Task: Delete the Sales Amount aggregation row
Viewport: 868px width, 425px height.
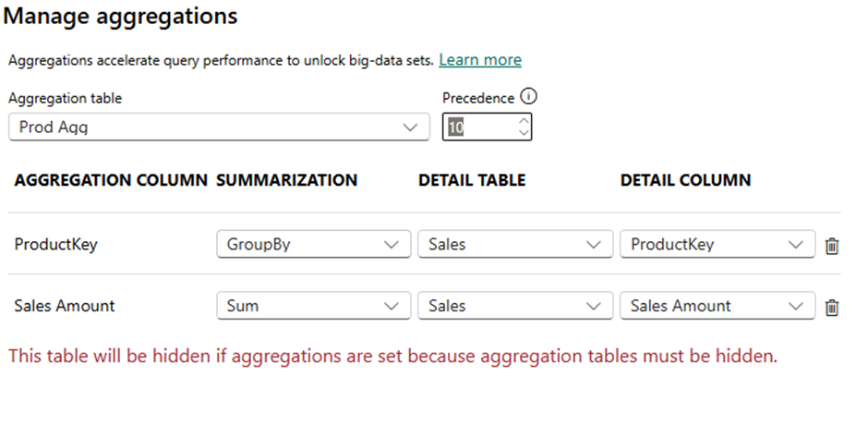Action: (831, 307)
